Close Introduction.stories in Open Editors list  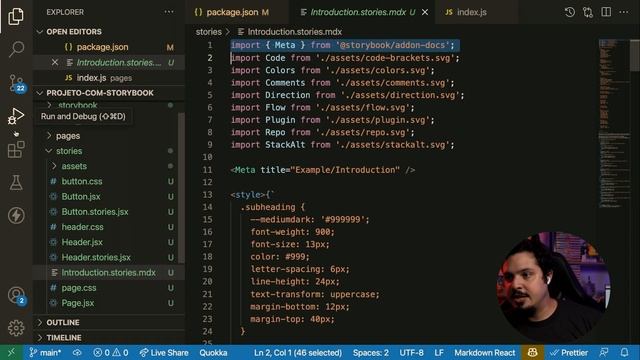coord(55,62)
